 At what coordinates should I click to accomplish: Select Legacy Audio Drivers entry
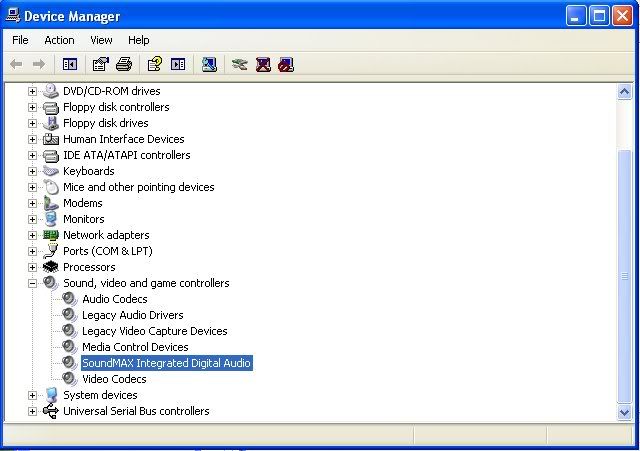133,315
